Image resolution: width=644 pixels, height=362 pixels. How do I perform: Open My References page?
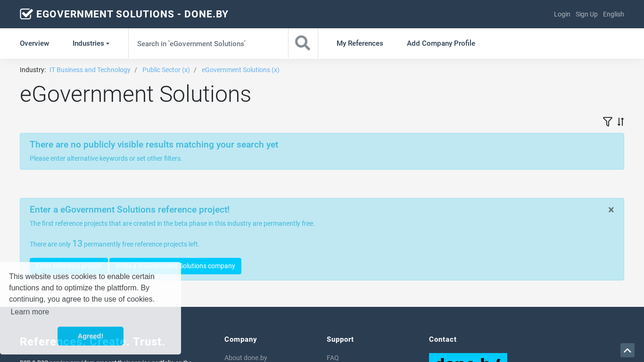[x=360, y=43]
